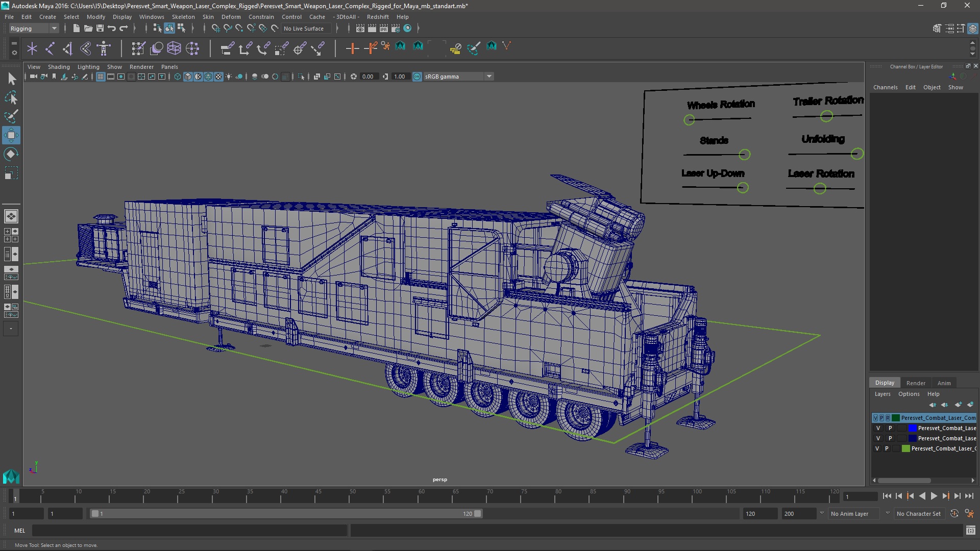Pick the arrow Select tool
This screenshot has height=551, width=980.
point(11,79)
